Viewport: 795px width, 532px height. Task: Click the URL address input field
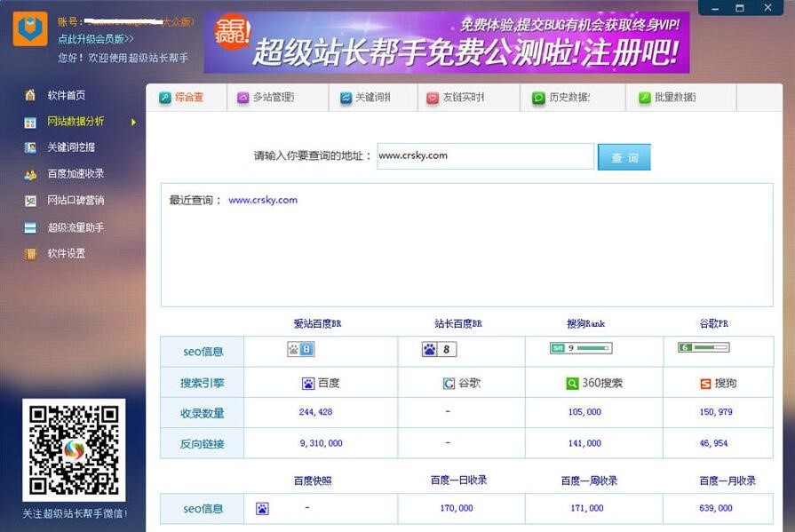tap(485, 156)
